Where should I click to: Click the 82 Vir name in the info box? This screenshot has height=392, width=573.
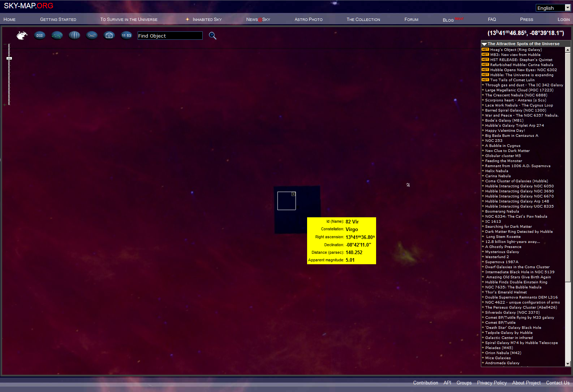pyautogui.click(x=352, y=222)
